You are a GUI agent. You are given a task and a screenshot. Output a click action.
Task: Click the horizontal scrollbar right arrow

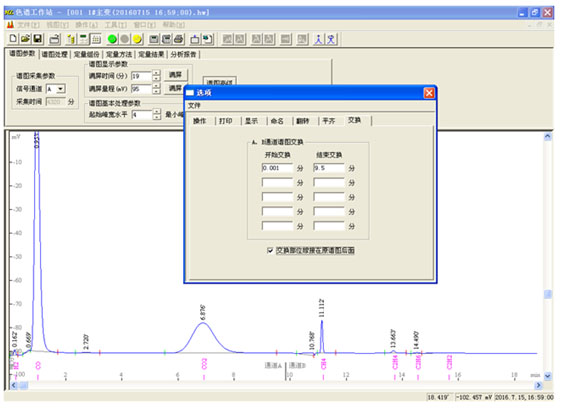[x=538, y=385]
